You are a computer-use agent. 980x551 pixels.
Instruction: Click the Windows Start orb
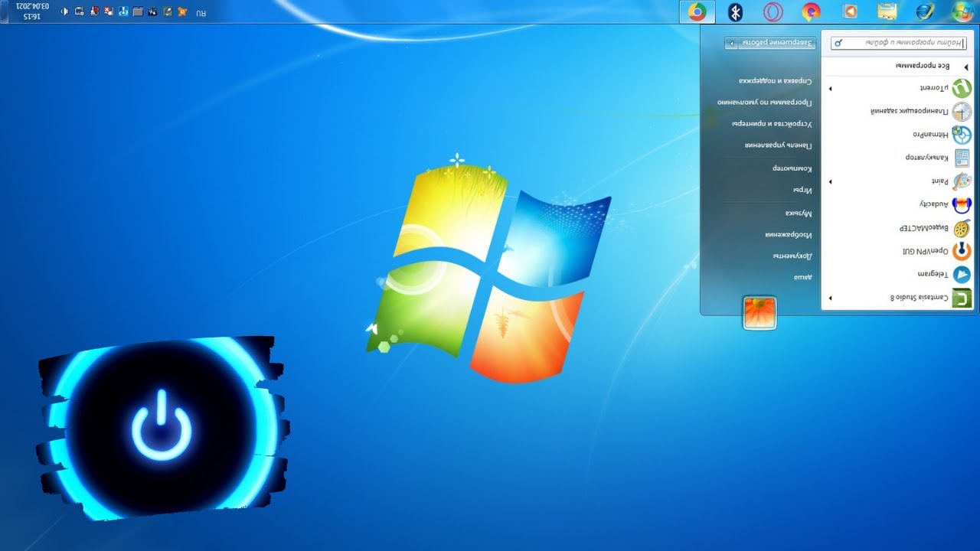coord(962,11)
